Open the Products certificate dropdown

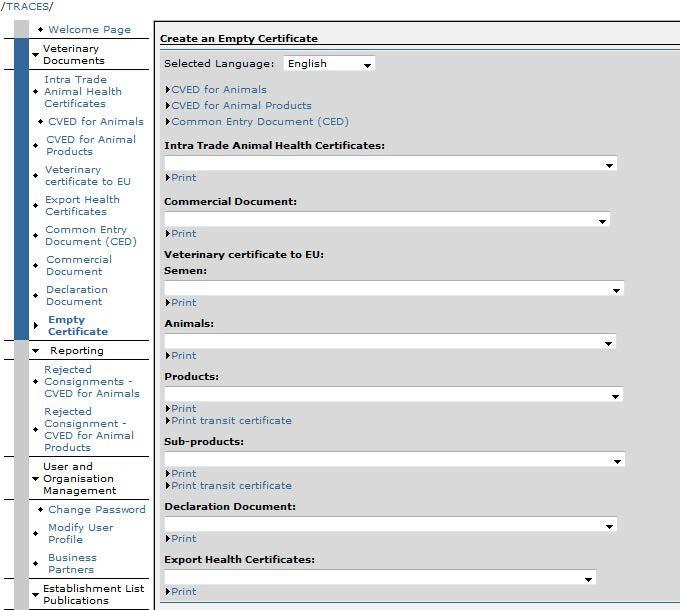393,395
